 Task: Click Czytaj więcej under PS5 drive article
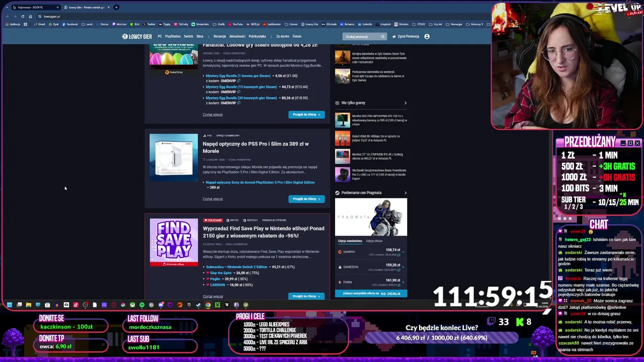point(212,199)
